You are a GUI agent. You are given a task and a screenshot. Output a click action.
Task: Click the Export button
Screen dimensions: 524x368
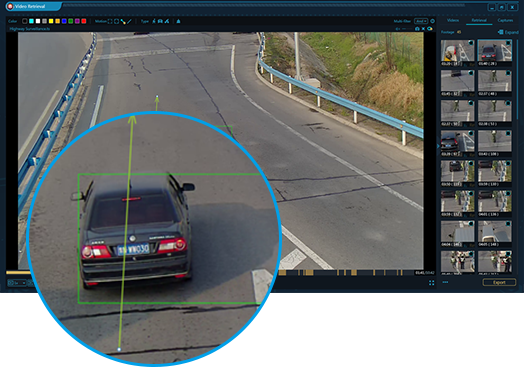(499, 282)
